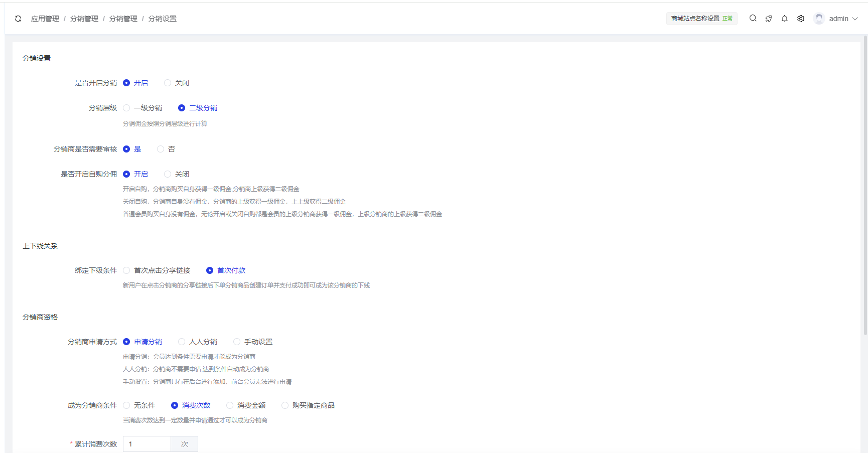The width and height of the screenshot is (868, 453).
Task: Click the hint text 分销佣金按照分销层级进行计算
Action: pyautogui.click(x=165, y=123)
